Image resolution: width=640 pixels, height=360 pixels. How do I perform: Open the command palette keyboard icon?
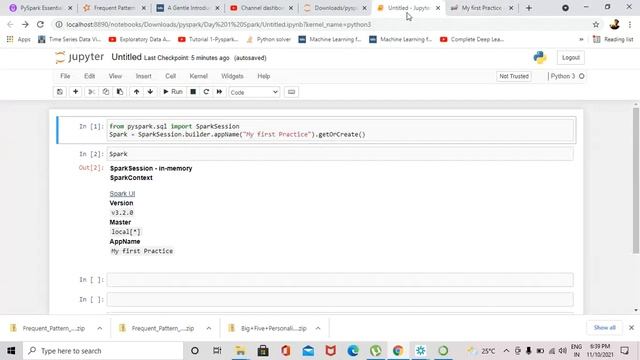(291, 92)
